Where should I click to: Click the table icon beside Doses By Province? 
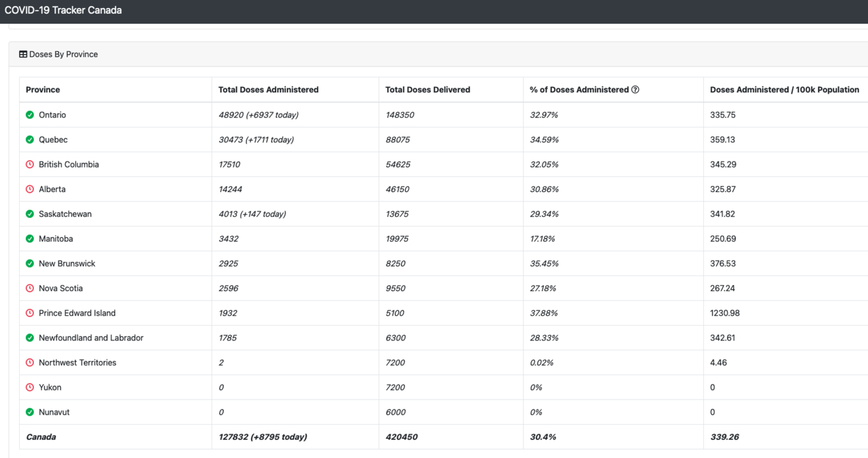click(23, 54)
